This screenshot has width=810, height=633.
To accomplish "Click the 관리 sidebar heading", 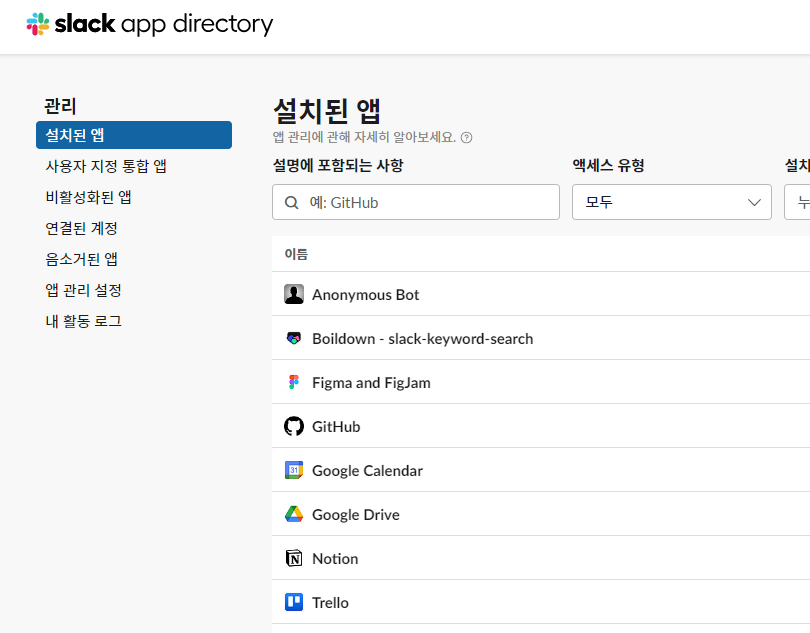I will pos(60,106).
